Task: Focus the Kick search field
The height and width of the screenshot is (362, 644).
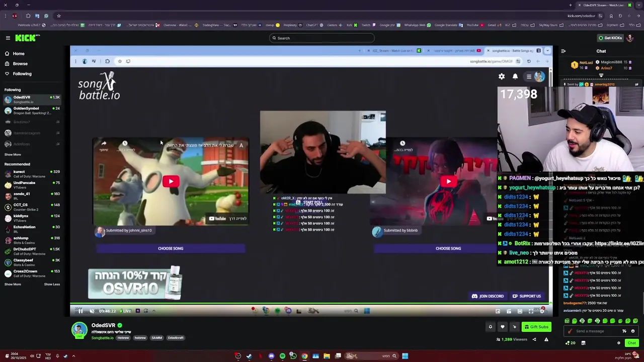Action: pyautogui.click(x=322, y=38)
